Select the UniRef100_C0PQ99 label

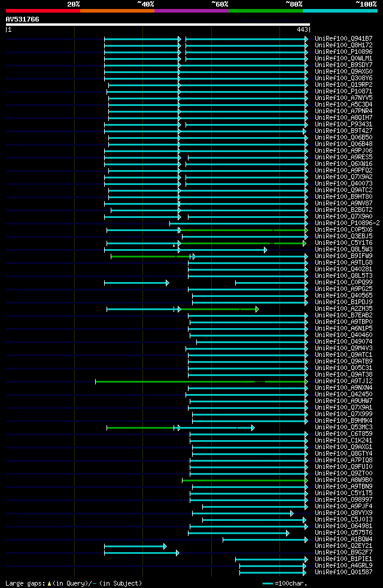click(x=344, y=283)
